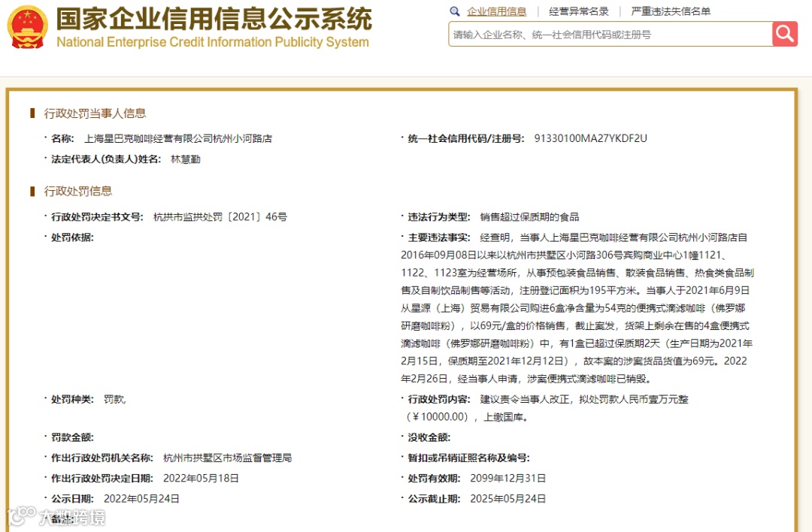Click the small magnifier icon beside 企业信用信息
The width and height of the screenshot is (812, 532).
tap(455, 11)
